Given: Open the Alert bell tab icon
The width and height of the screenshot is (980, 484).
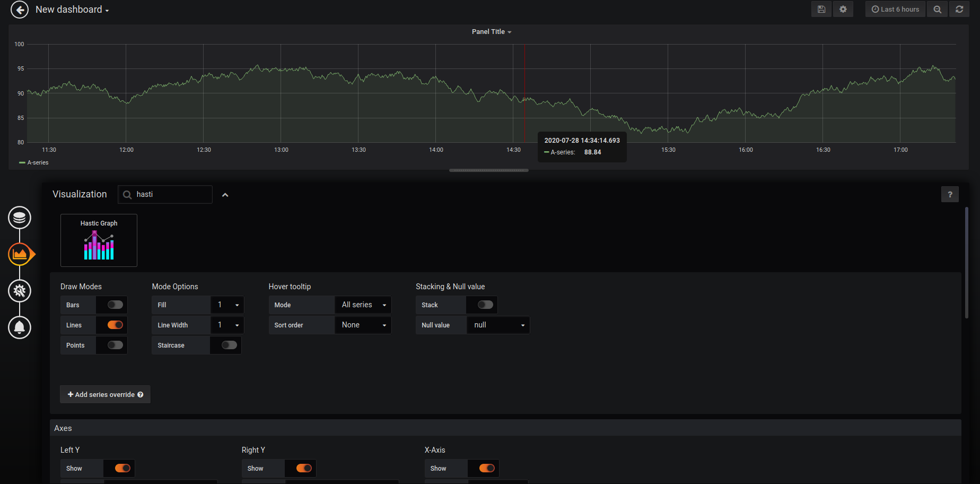Looking at the screenshot, I should pyautogui.click(x=20, y=327).
